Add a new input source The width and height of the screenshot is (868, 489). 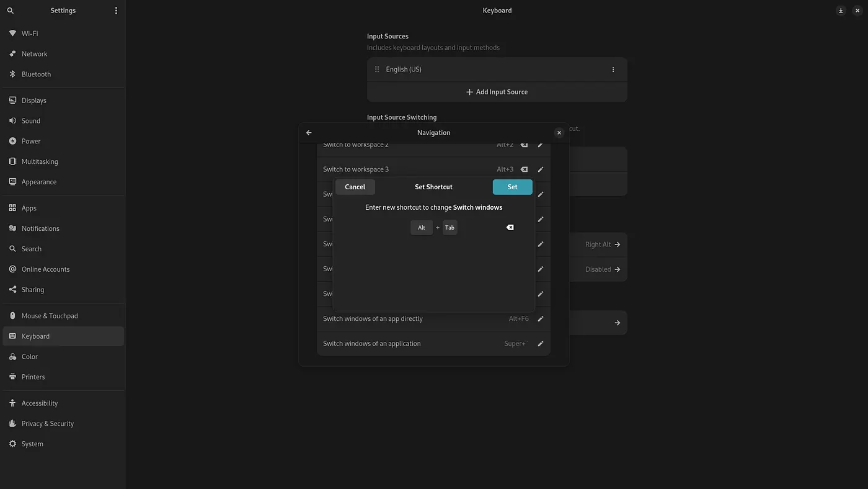(x=497, y=92)
